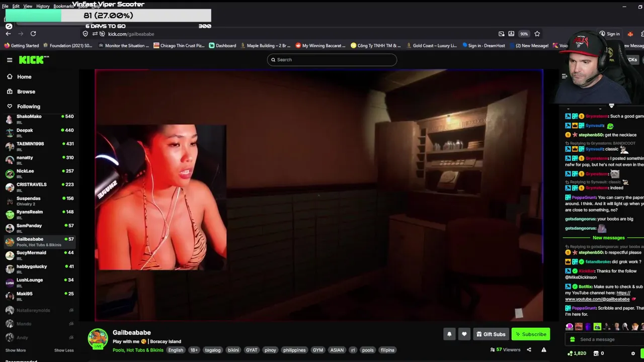Click the 1,820 channel points balance
This screenshot has height=362, width=644.
click(577, 353)
